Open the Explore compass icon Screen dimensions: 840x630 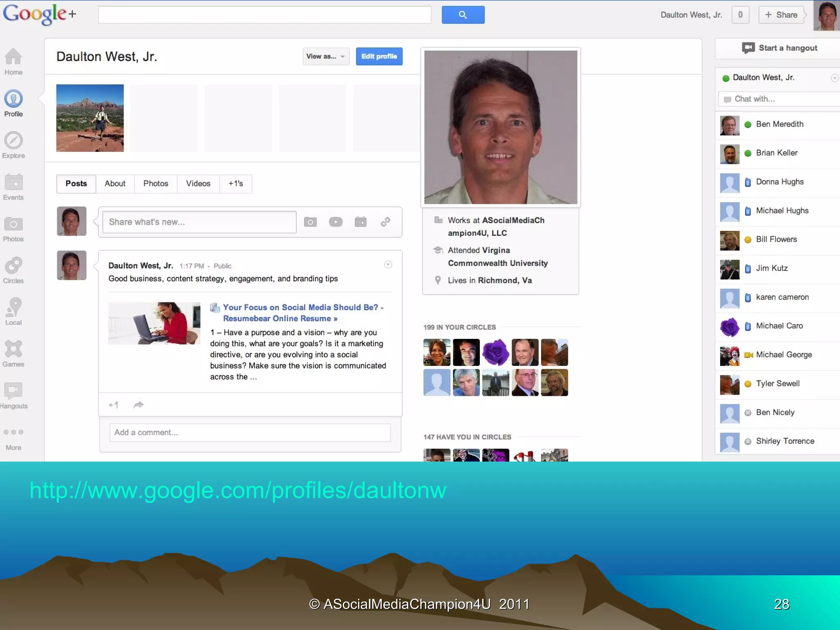(13, 141)
